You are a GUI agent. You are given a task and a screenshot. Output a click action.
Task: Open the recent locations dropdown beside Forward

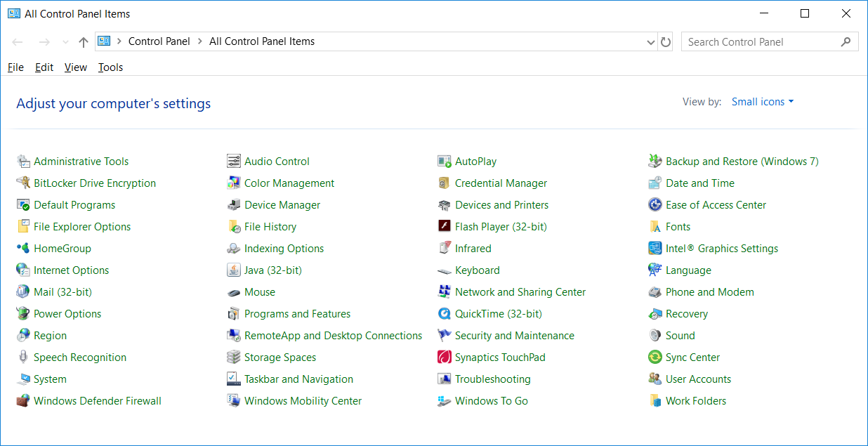click(65, 42)
